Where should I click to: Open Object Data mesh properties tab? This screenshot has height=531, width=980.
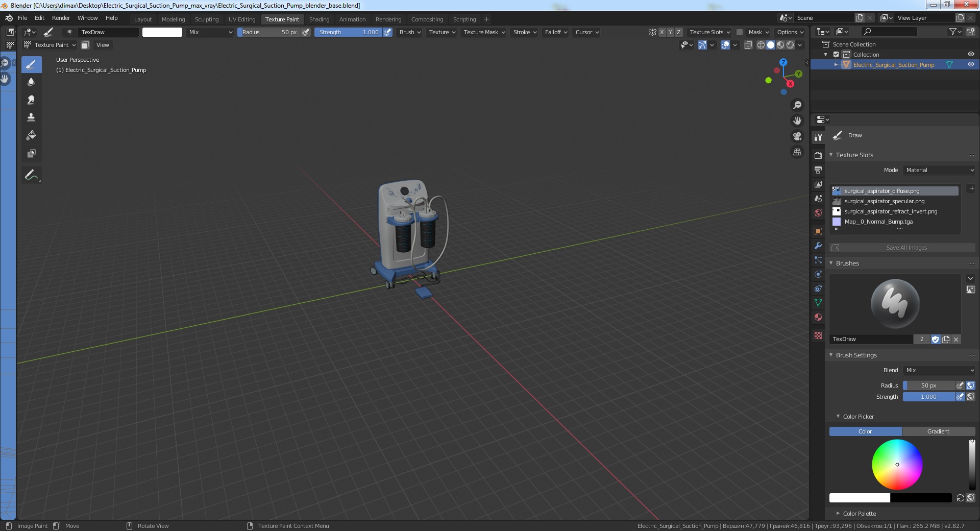click(x=818, y=303)
